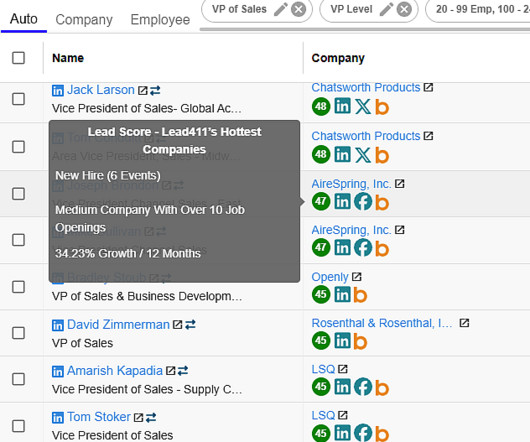Screen dimensions: 530x442
Task: Click the swap arrows icon beside David Zimmerman
Action: [x=190, y=325]
